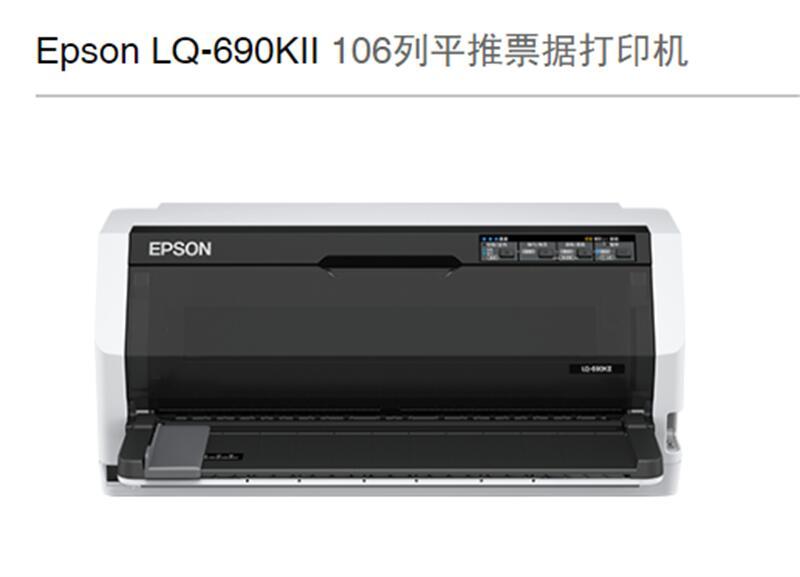
Task: Click the second control panel button
Action: [546, 252]
